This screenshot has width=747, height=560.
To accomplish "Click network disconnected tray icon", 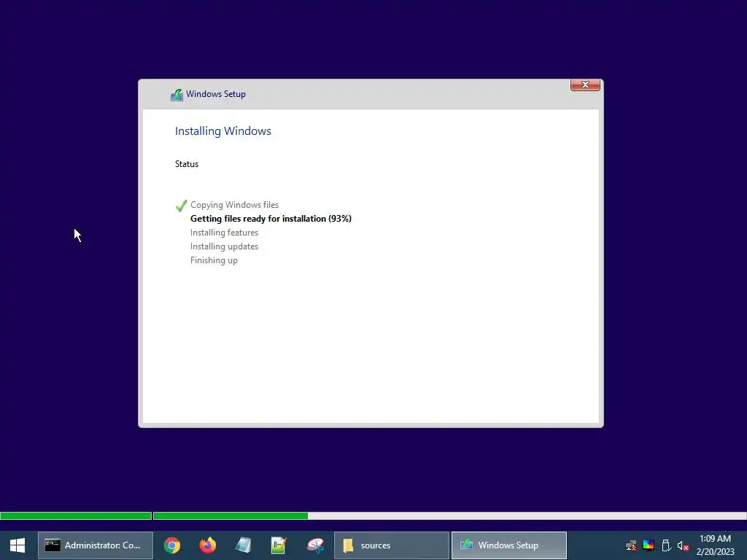I will (x=631, y=545).
